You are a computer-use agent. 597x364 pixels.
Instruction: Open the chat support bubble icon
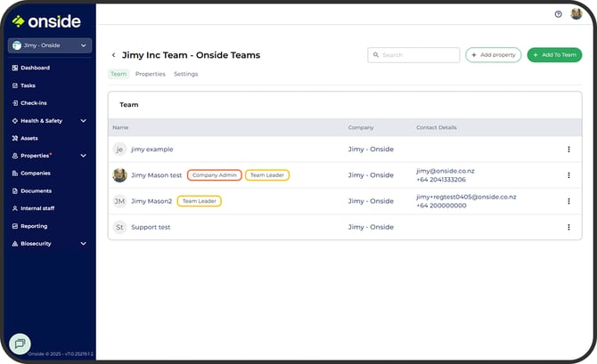(20, 343)
